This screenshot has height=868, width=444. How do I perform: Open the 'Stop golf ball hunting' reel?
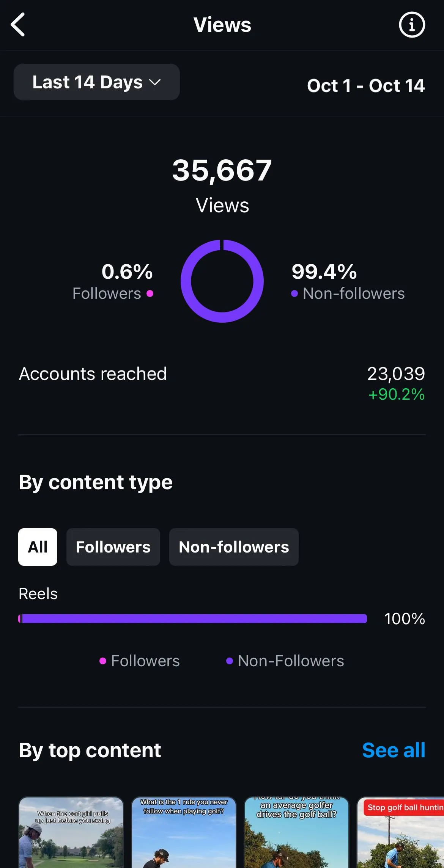(x=400, y=832)
